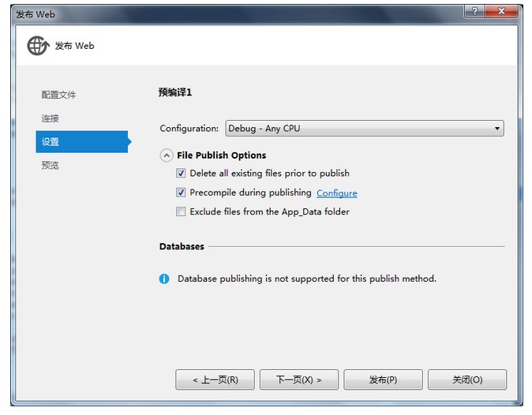Click the profile name 预编译1
The width and height of the screenshot is (532, 415).
[x=175, y=92]
